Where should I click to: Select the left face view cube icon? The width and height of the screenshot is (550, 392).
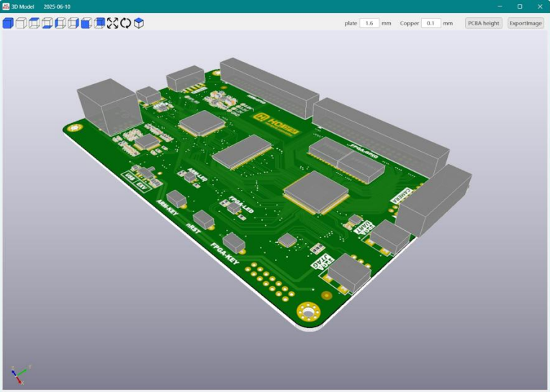pos(60,23)
